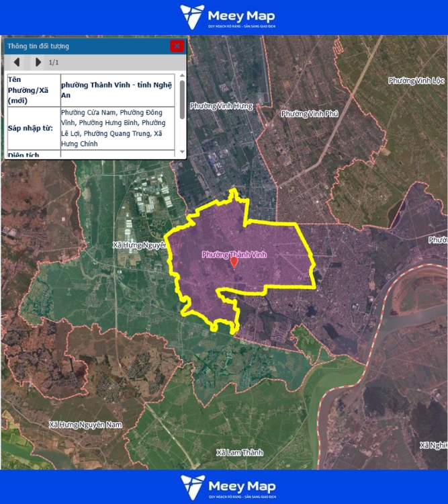Image resolution: width=448 pixels, height=504 pixels.
Task: Click the scrollbar down arrow in panel
Action: coord(182,153)
